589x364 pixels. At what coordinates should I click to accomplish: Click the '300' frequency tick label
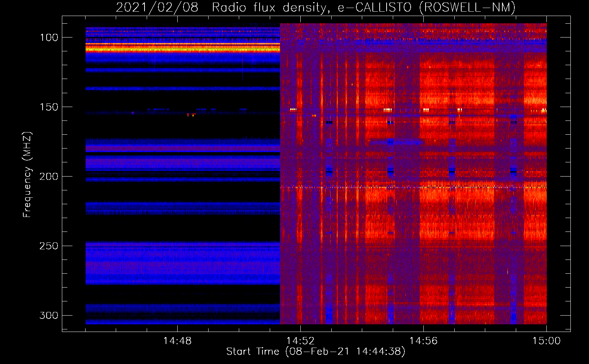[49, 315]
